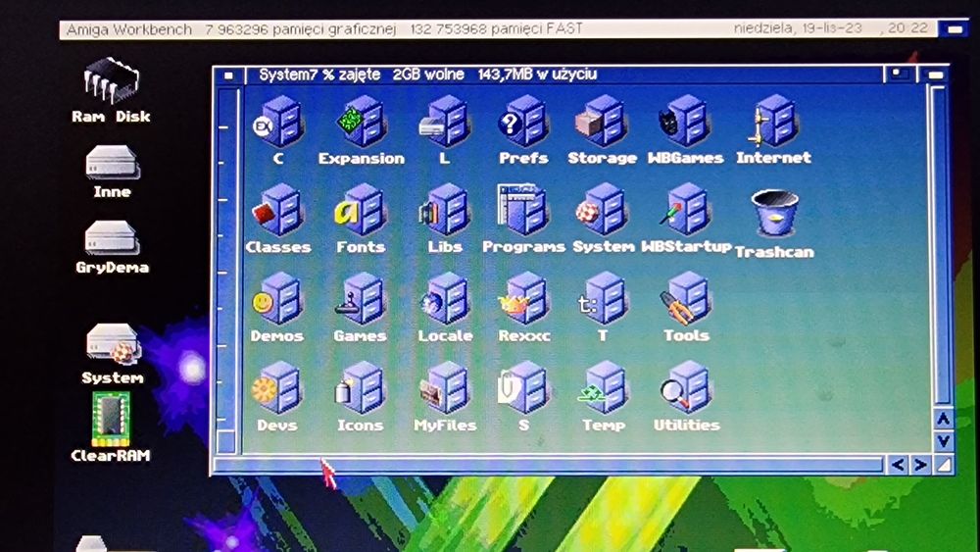980x552 pixels.
Task: Click the scroll down arrow
Action: click(943, 442)
